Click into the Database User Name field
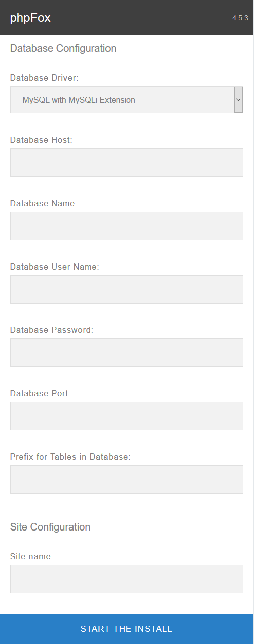This screenshot has height=644, width=254. (127, 289)
